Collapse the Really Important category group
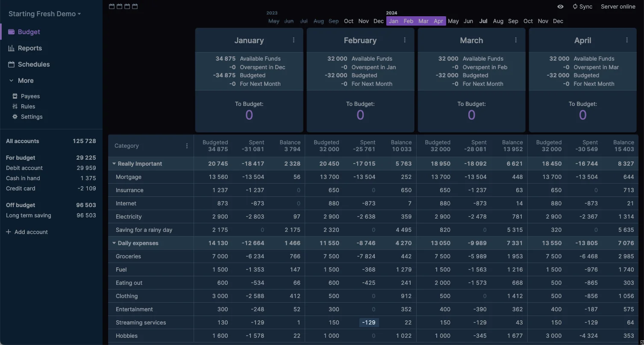Screen dimensions: 644x345 (x=114, y=163)
